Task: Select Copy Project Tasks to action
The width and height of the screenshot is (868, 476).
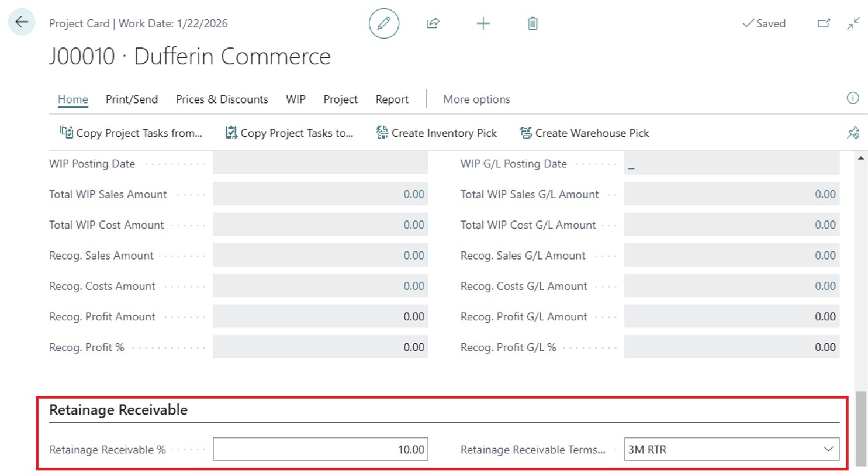Action: point(290,133)
